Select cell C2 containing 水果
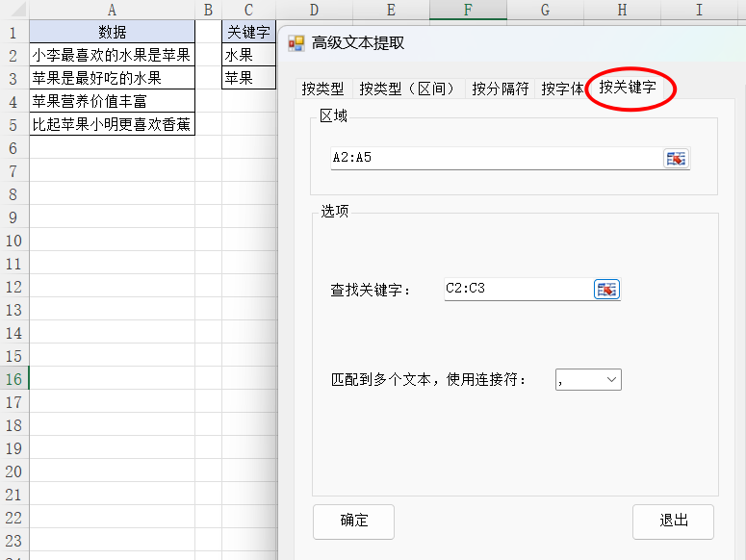This screenshot has width=746, height=560. click(248, 55)
